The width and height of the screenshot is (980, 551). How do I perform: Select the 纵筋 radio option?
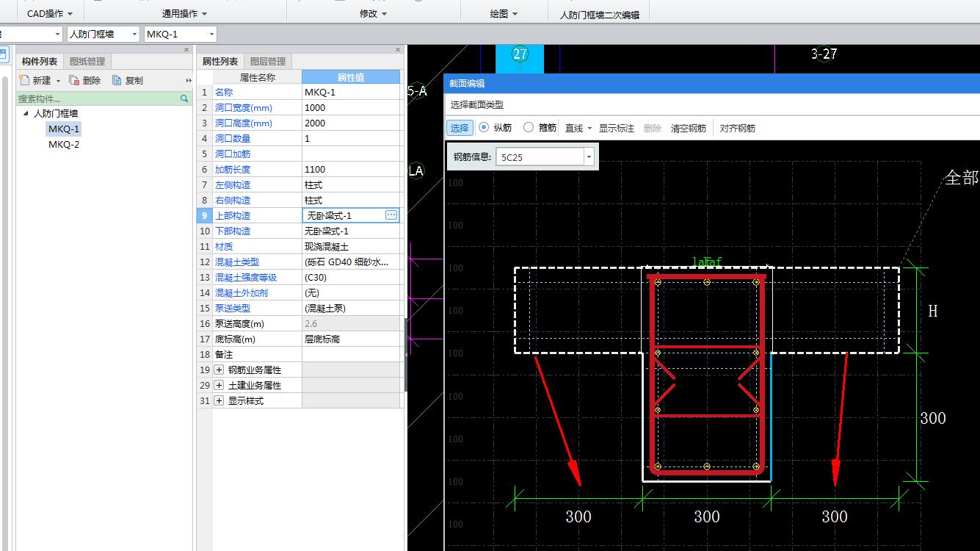484,127
